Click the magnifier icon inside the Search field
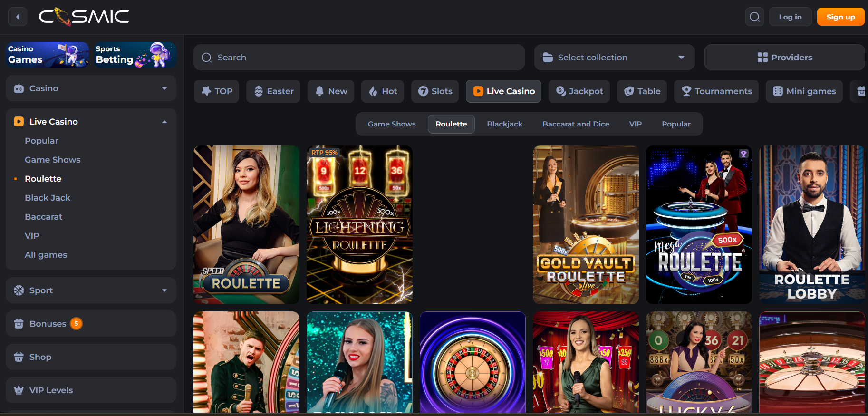Image resolution: width=868 pixels, height=416 pixels. 206,58
